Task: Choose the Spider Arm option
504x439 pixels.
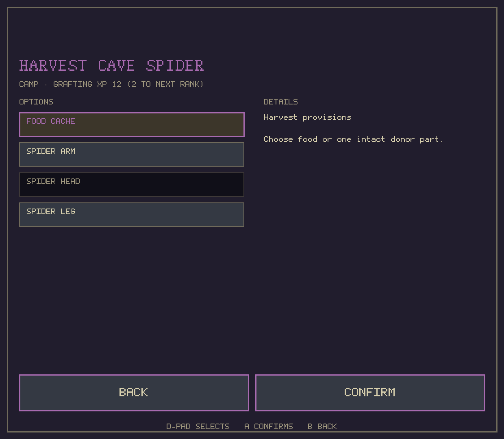Action: pyautogui.click(x=132, y=154)
